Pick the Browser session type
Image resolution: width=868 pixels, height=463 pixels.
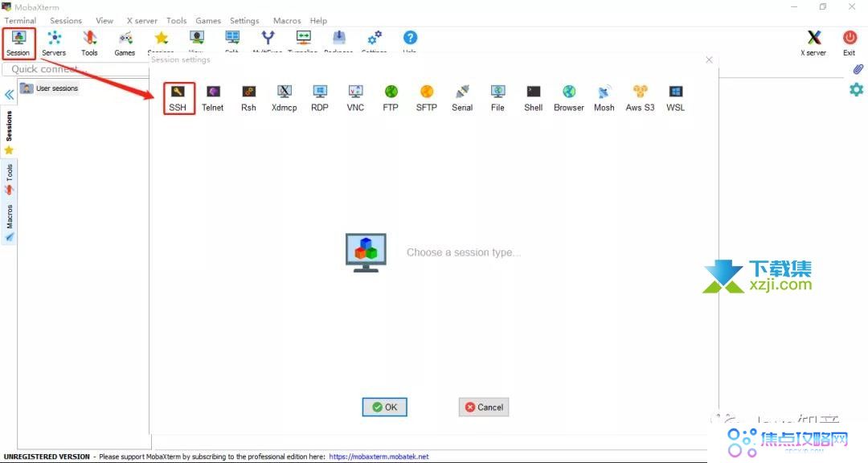(569, 99)
